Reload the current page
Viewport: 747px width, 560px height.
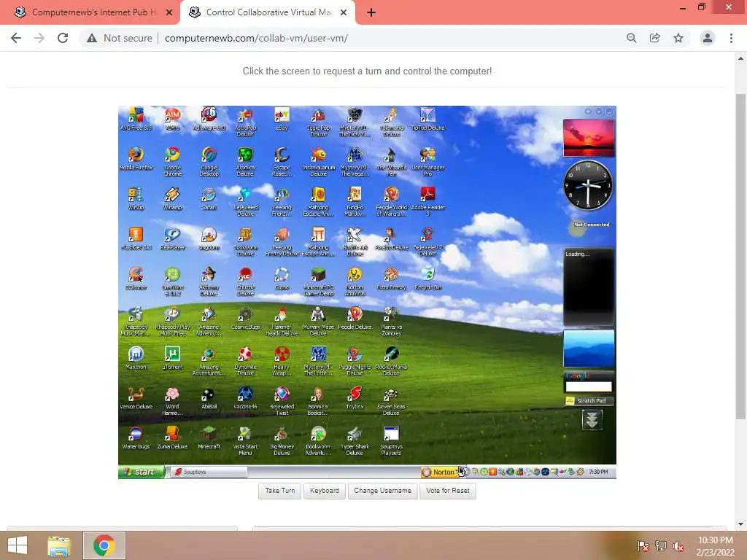point(63,38)
